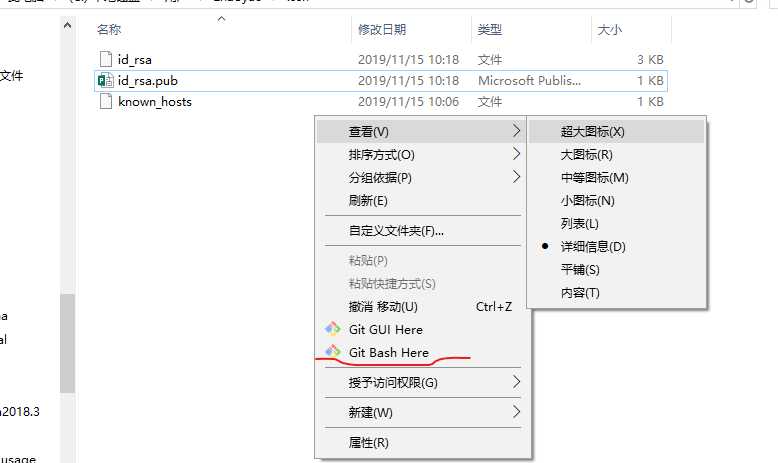Select the id_rsa file name

(x=134, y=60)
